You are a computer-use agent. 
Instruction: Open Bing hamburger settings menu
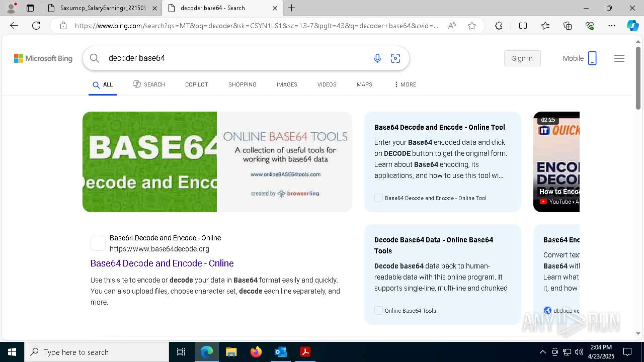pos(619,58)
